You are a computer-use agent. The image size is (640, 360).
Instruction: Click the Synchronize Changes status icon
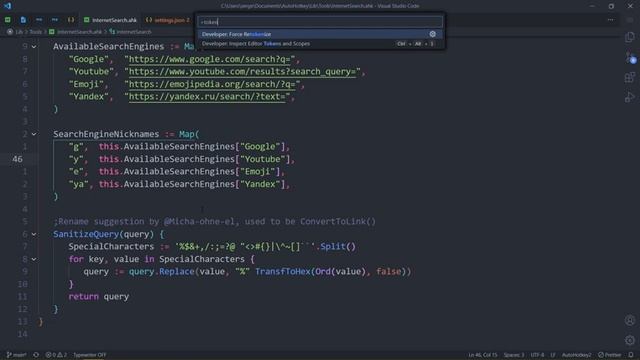point(36,355)
